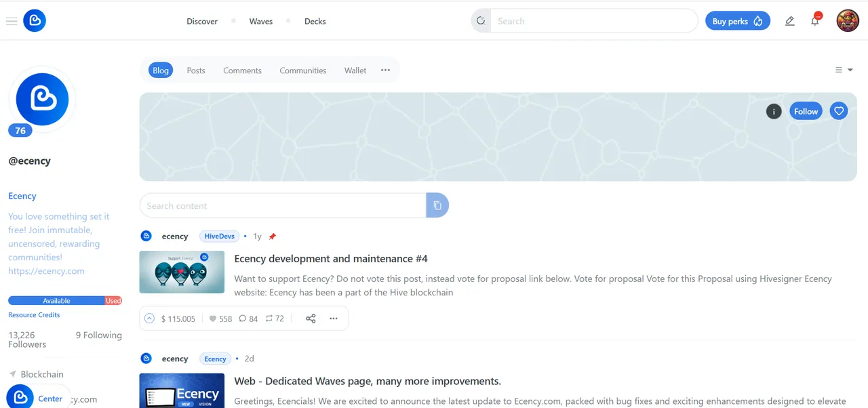Click the @ecency username text
Viewport: 868px width, 408px height.
29,161
